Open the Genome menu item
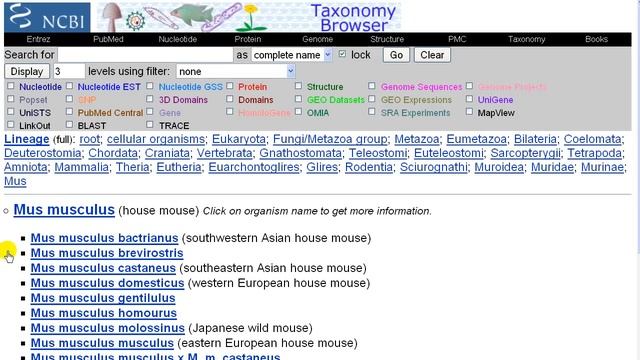This screenshot has height=360, width=640. pos(318,39)
